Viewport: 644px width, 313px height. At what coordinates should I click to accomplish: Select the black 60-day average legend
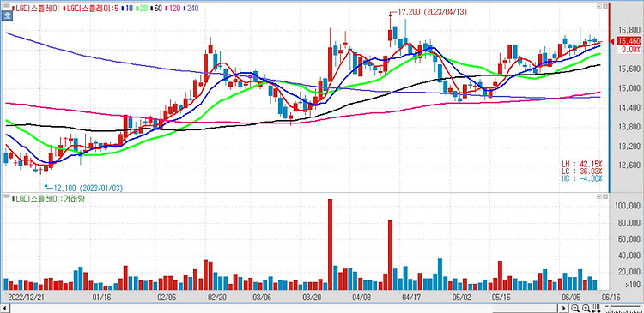pyautogui.click(x=157, y=8)
